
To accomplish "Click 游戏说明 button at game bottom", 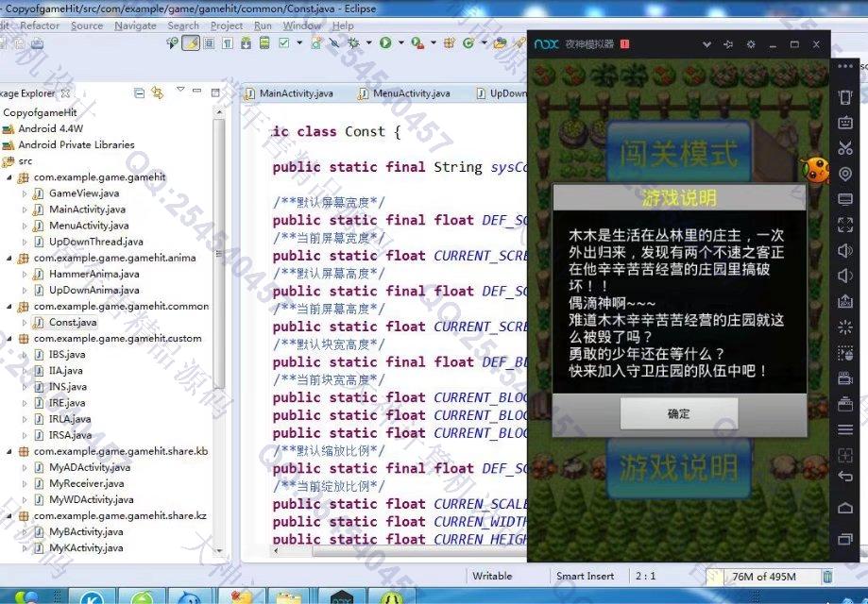I will click(x=679, y=468).
